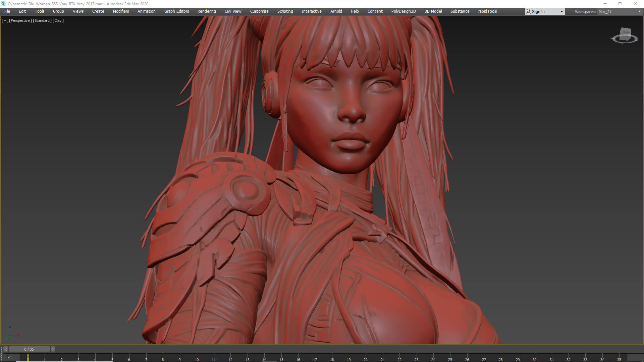The image size is (644, 362).
Task: Open the Interactive menu
Action: click(x=312, y=11)
